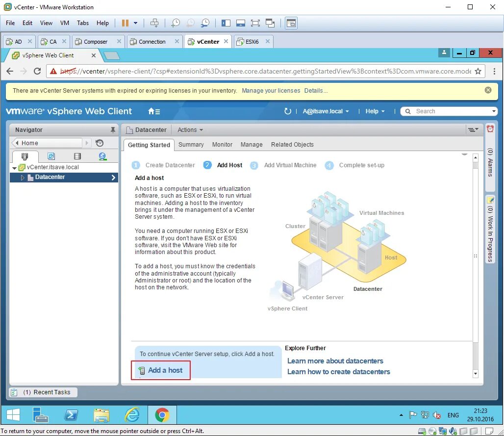
Task: Click the Add a host link
Action: click(x=165, y=370)
